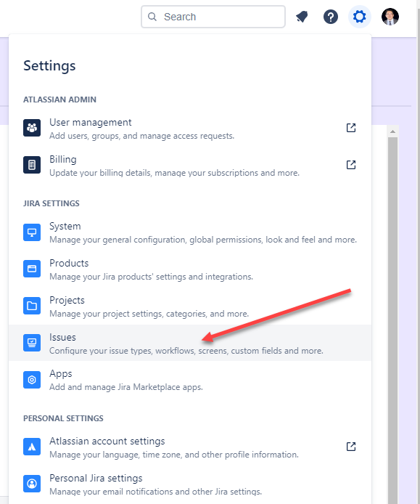Viewport: 420px width, 504px height.
Task: Click the Issues screen icon
Action: point(32,343)
